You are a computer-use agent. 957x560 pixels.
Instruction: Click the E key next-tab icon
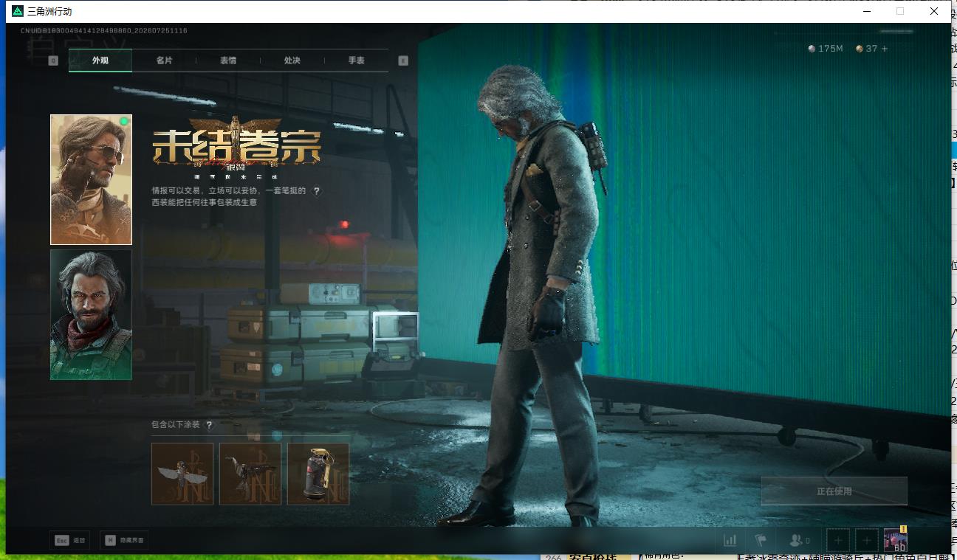click(x=403, y=61)
